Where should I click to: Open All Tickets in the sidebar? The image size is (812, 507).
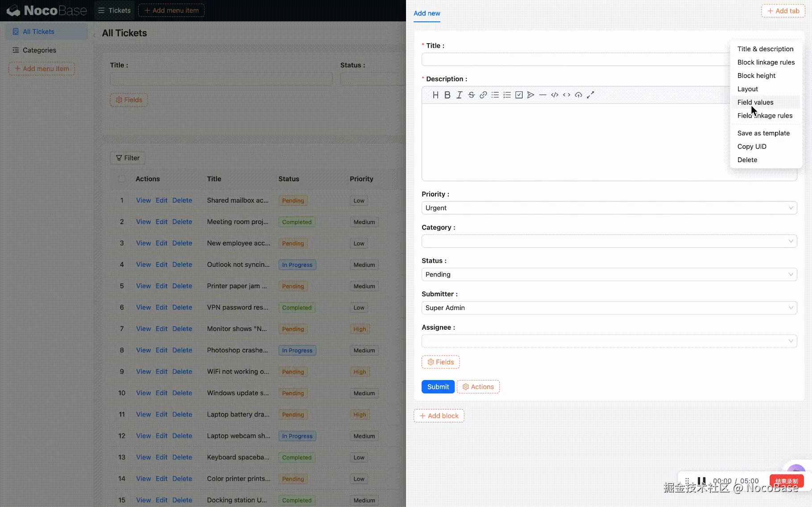(x=46, y=32)
